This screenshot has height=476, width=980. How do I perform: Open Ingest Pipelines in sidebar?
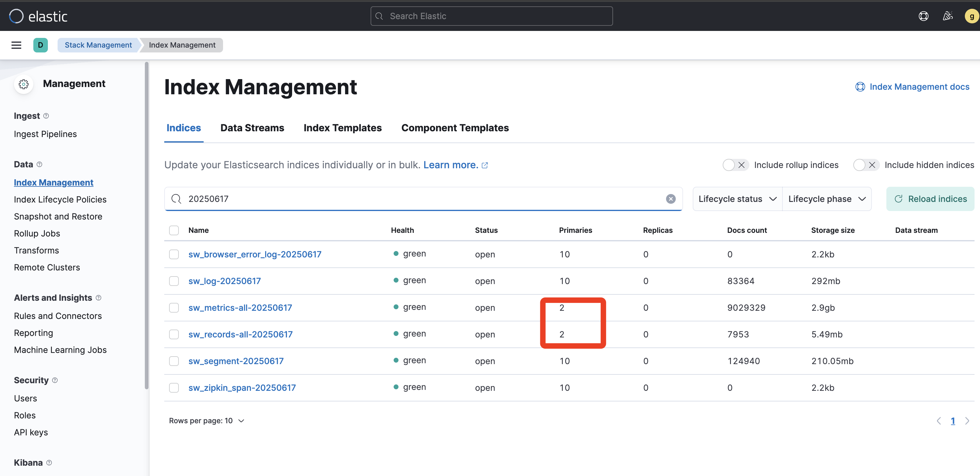click(x=45, y=134)
